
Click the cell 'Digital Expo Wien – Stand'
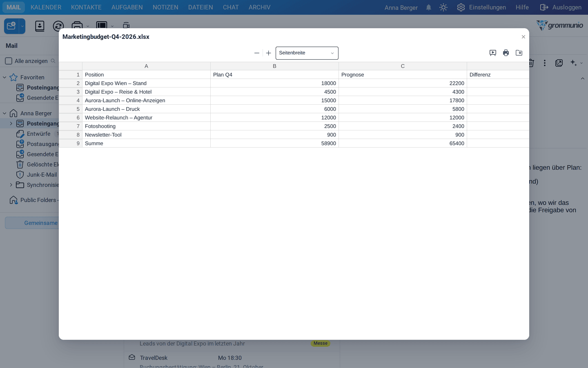(147, 83)
